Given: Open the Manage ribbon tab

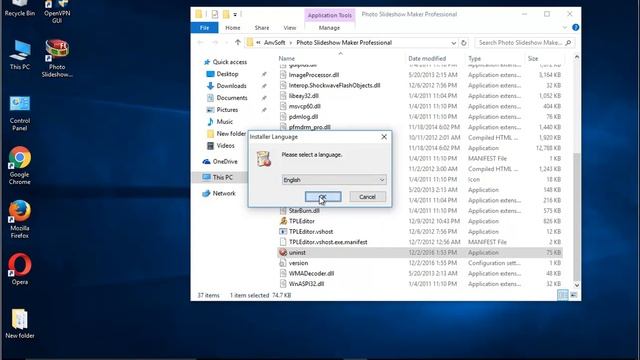Looking at the screenshot, I should tap(329, 28).
